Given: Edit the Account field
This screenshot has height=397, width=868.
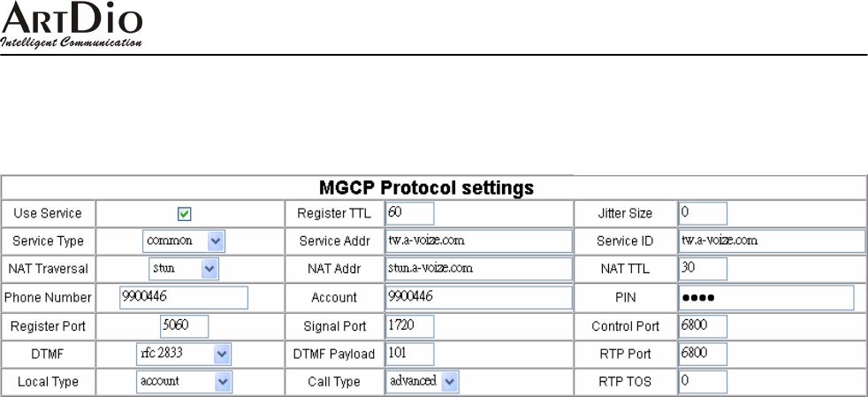Looking at the screenshot, I should point(478,297).
